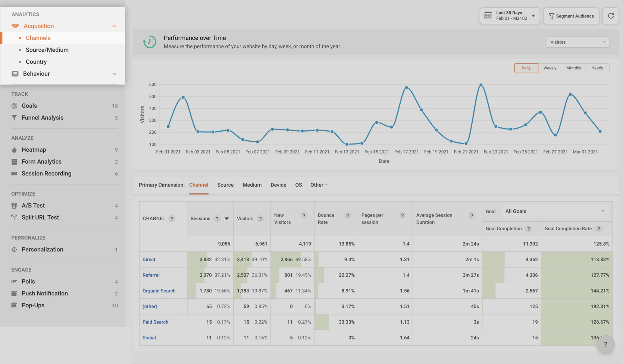Click the Segment Audience button
Screen dimensions: 623x364
[571, 16]
